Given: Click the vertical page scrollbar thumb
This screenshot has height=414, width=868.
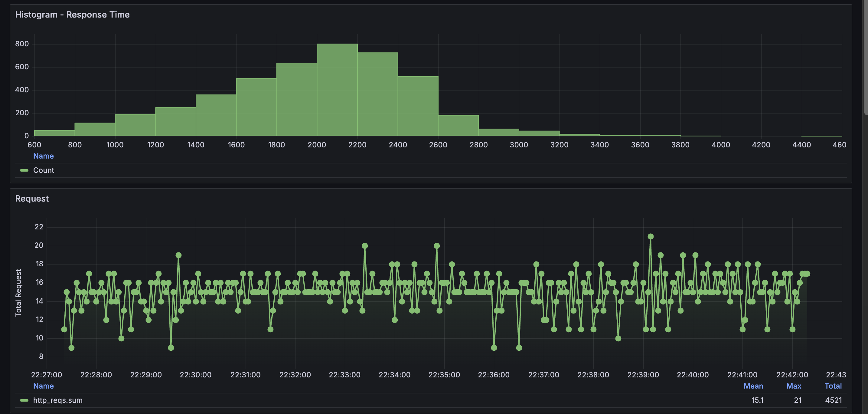Looking at the screenshot, I should coord(866,57).
